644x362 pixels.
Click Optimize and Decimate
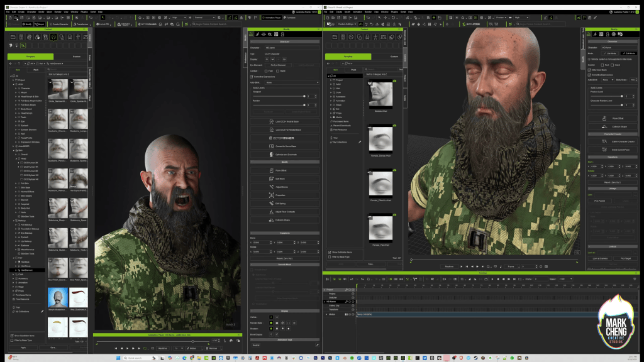tap(285, 155)
